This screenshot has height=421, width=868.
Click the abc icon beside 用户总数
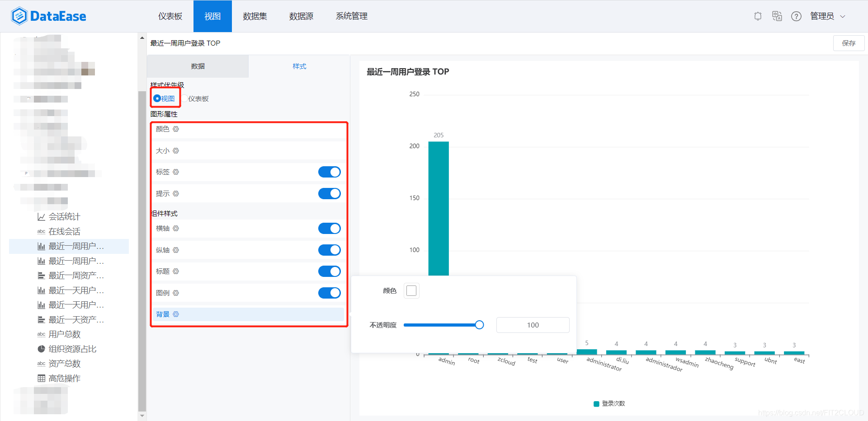click(41, 335)
